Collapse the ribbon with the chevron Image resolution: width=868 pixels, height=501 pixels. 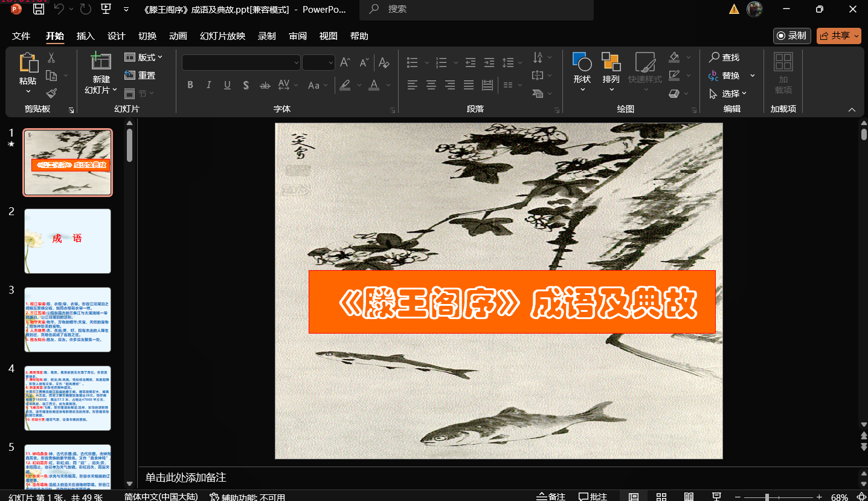(852, 109)
